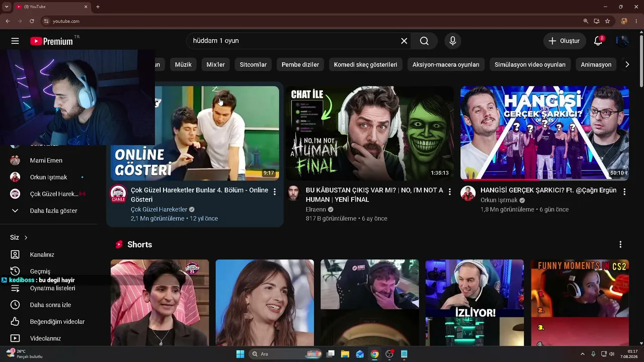Screen dimensions: 644x362
Task: Bookmark this page with the star
Action: pyautogui.click(x=607, y=21)
